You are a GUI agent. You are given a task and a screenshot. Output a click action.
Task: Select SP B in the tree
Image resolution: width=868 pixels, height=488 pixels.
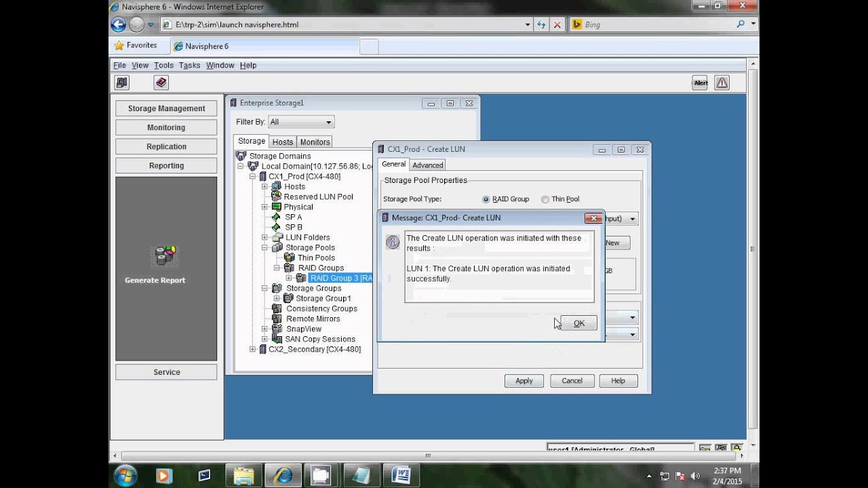tap(294, 227)
